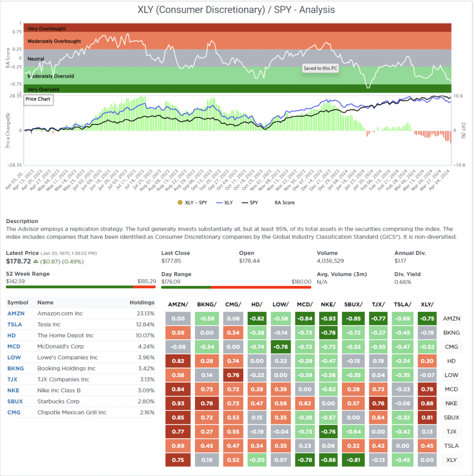Toggle the black SPY legend series
474x476 pixels.
(x=250, y=203)
